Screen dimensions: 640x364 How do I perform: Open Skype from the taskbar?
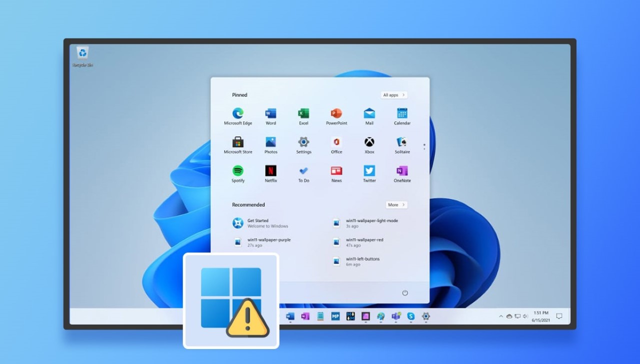[x=410, y=316]
